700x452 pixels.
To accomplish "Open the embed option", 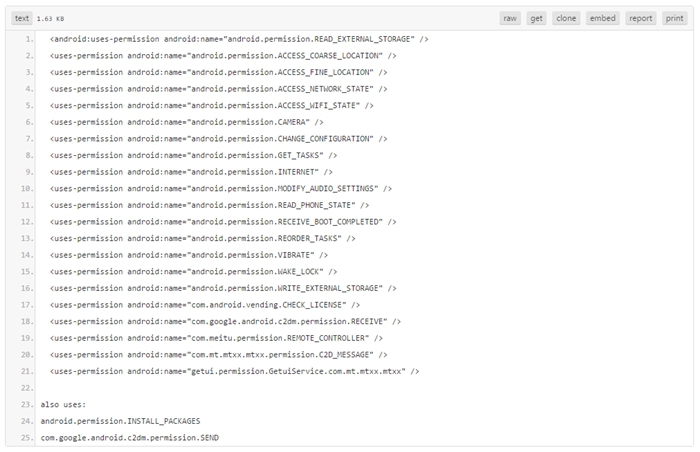I will pos(603,18).
